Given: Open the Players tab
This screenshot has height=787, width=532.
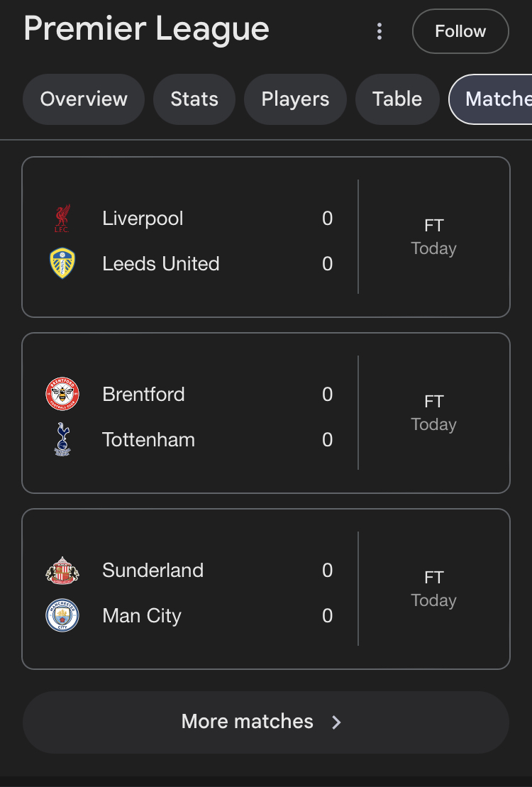Looking at the screenshot, I should (295, 99).
